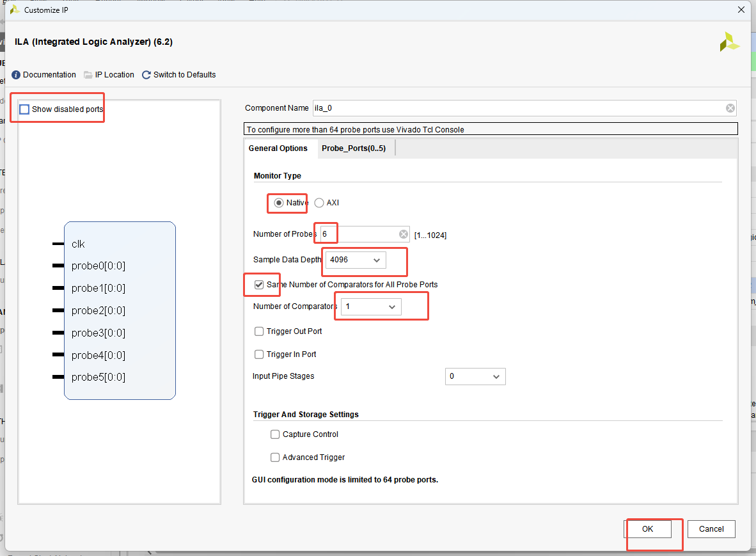The image size is (756, 556).
Task: Click the ILA (Integrated Logic Analyzer) title
Action: pos(93,42)
